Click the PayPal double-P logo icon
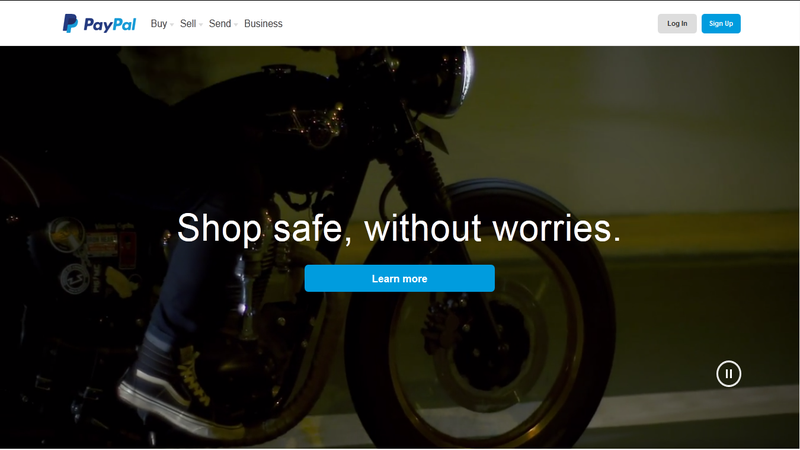Screen dimensions: 800x450 [70, 23]
